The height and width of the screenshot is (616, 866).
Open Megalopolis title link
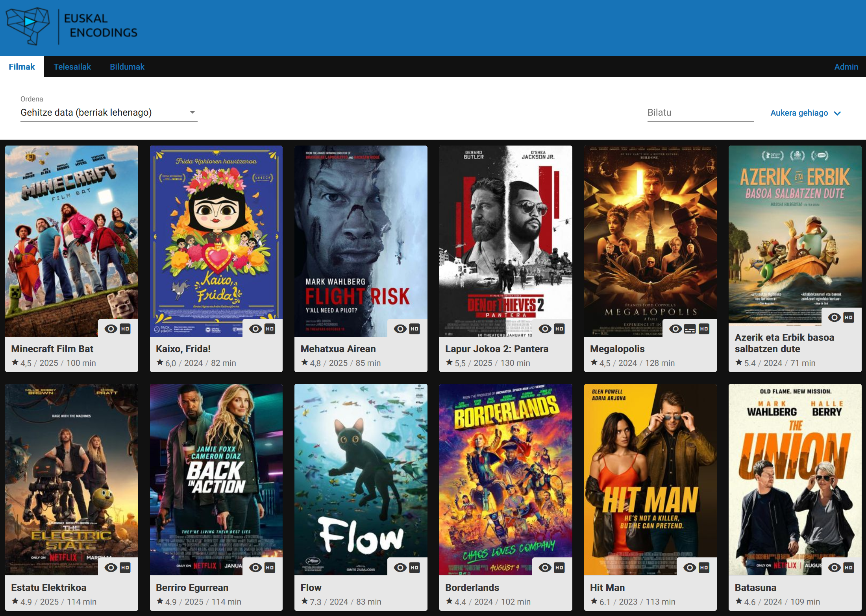[617, 349]
